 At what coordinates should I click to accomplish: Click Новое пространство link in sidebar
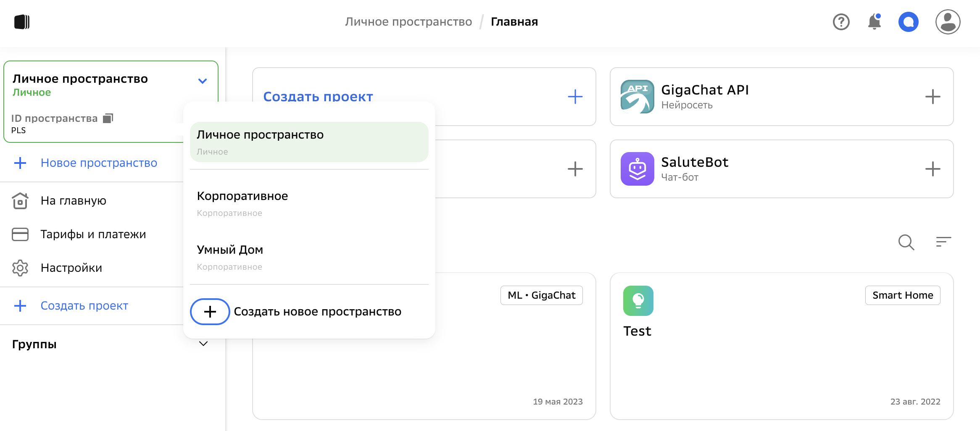(x=99, y=163)
